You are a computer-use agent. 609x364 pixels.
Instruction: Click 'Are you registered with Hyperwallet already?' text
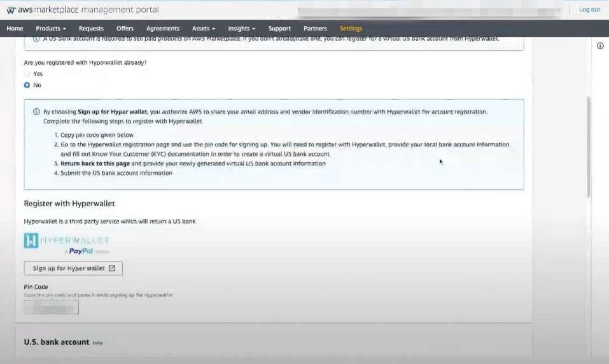(x=85, y=62)
